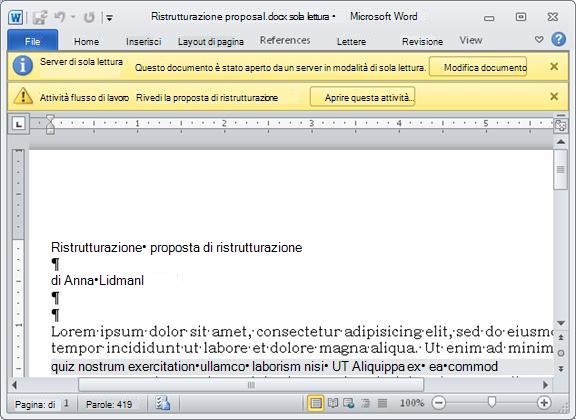
Task: Open the Undo history dropdown arrow
Action: point(73,17)
